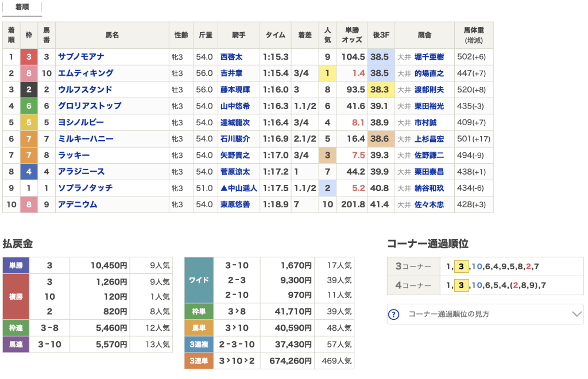Click body weight 501(+17)
This screenshot has height=379, width=588.
click(x=474, y=139)
